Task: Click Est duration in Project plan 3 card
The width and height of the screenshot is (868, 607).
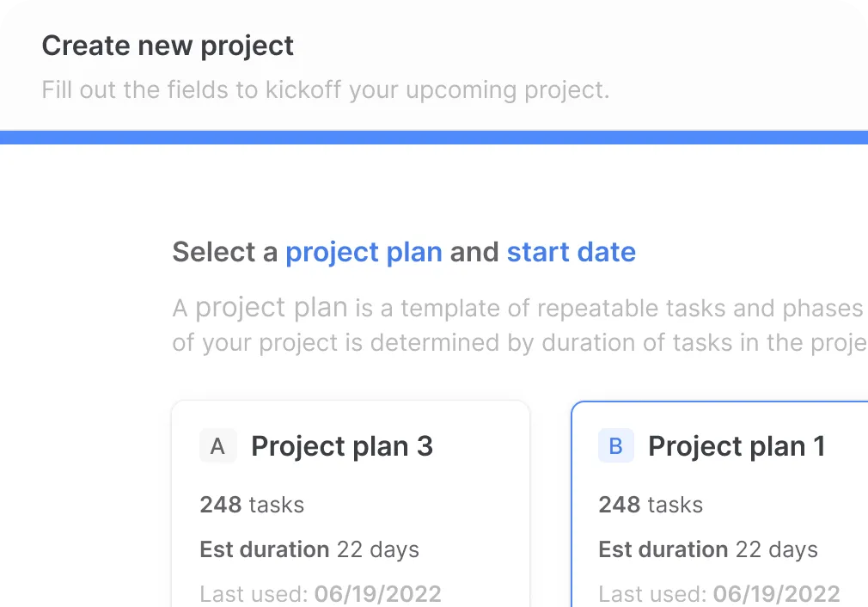Action: [309, 549]
